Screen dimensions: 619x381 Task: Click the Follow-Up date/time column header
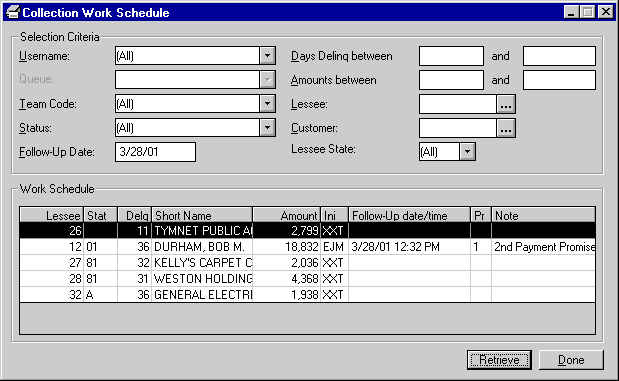[x=409, y=215]
